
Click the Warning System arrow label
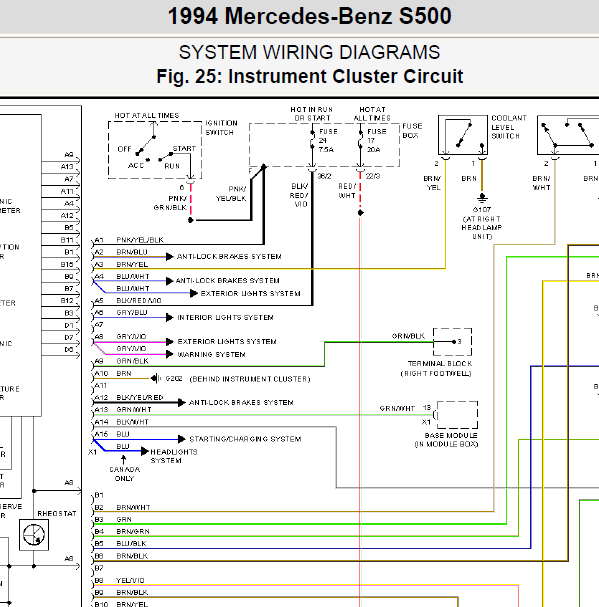point(211,354)
